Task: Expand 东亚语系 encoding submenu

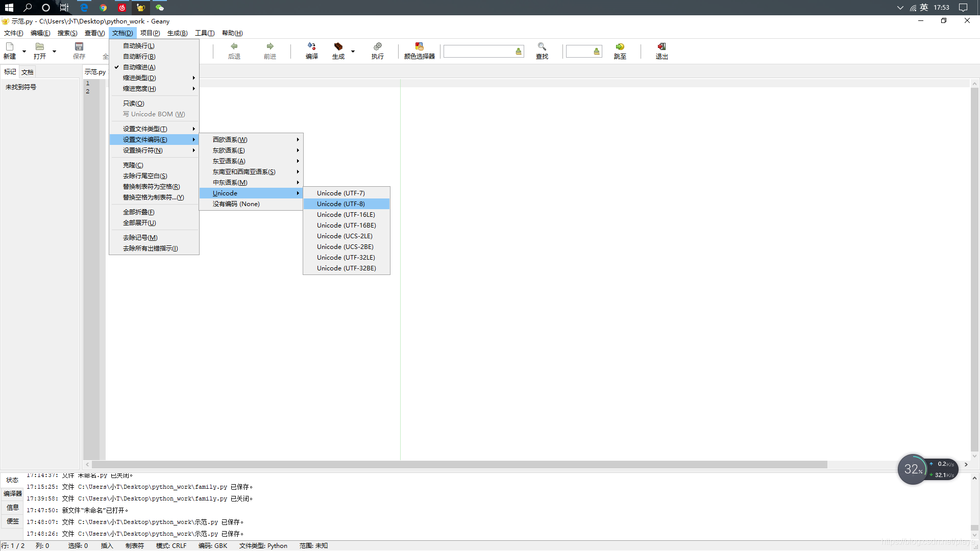Action: click(x=251, y=161)
